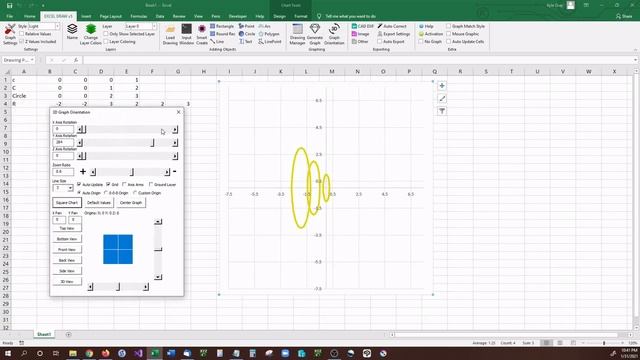Viewport: 640px width, 360px height.
Task: Toggle Z Values Included checkbox
Action: [x=22, y=42]
